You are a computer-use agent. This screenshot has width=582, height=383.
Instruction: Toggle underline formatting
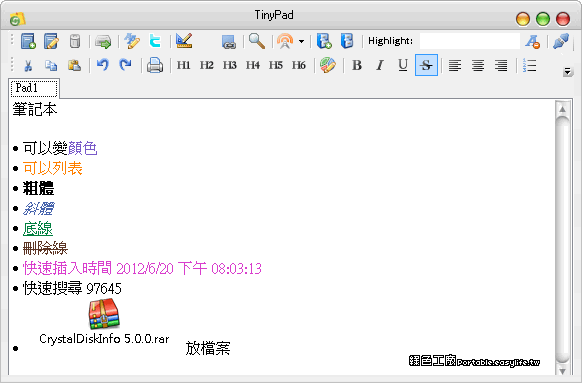(403, 65)
